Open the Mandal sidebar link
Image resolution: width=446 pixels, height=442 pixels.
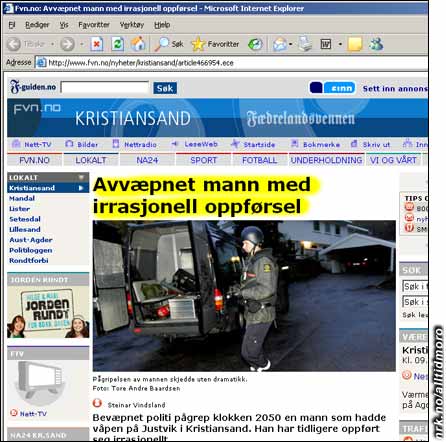(22, 198)
